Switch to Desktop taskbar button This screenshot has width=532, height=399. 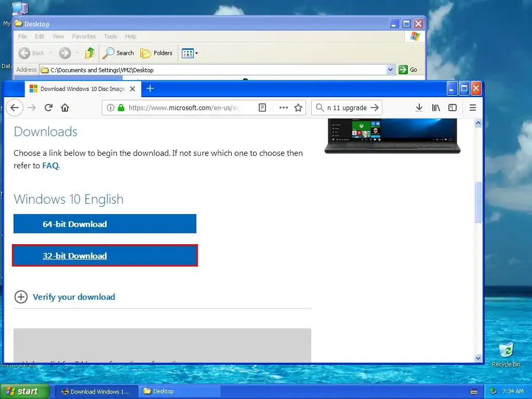coord(180,392)
